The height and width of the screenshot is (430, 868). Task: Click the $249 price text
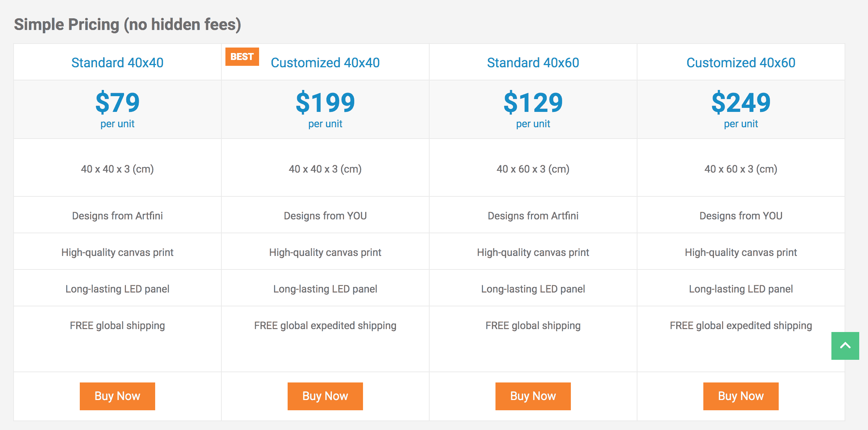tap(741, 103)
